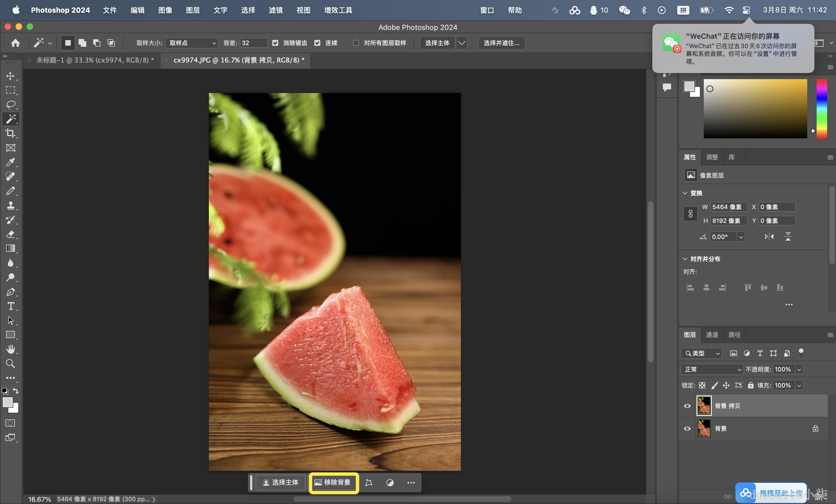Click the 移除背景 button

pyautogui.click(x=334, y=482)
